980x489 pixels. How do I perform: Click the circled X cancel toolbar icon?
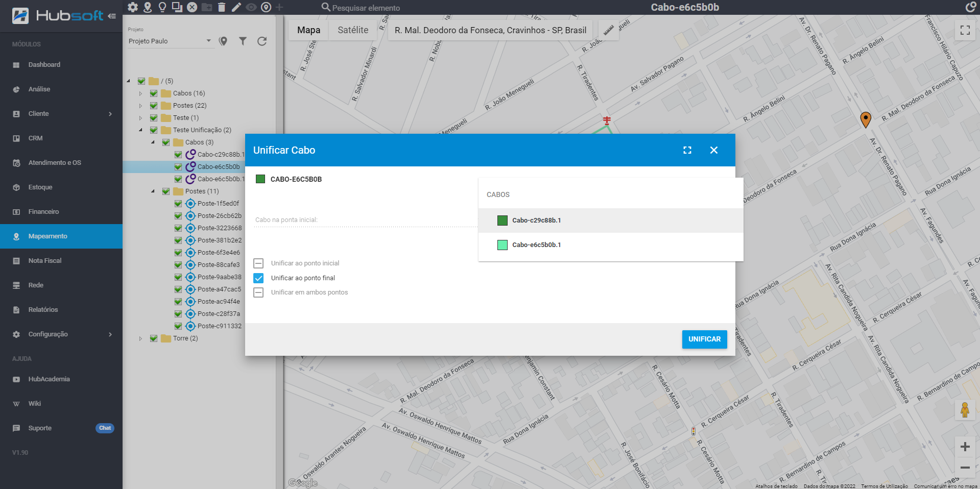pos(192,7)
